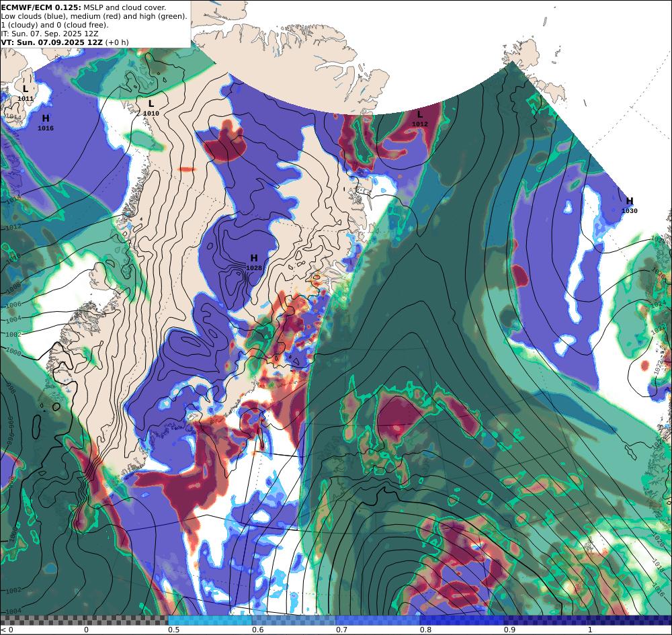Click the '0.8' color scale label

[425, 630]
